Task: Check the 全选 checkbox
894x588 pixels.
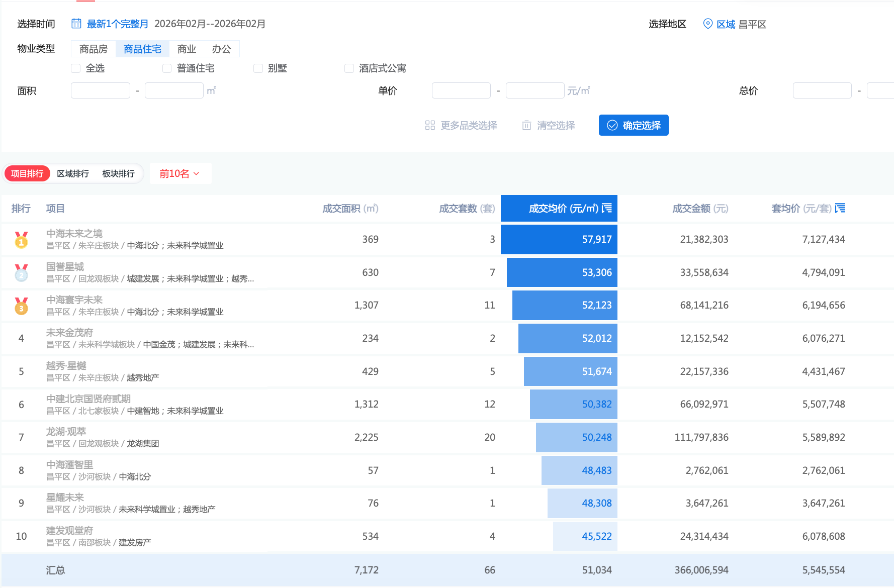Action: [x=76, y=68]
